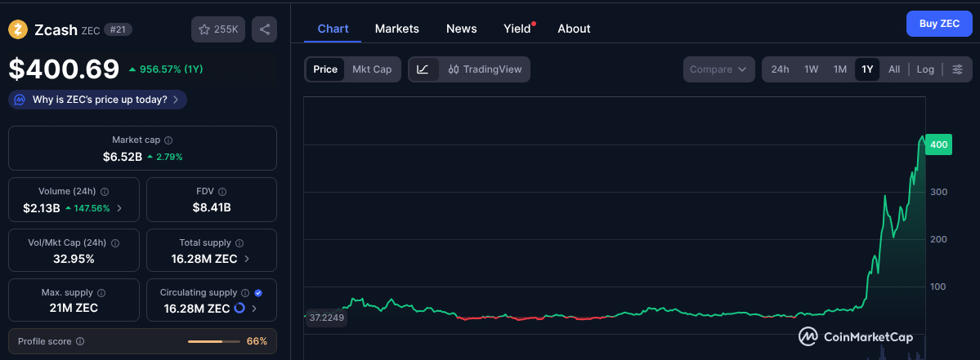Click the Zcash coin name heading

[55, 29]
